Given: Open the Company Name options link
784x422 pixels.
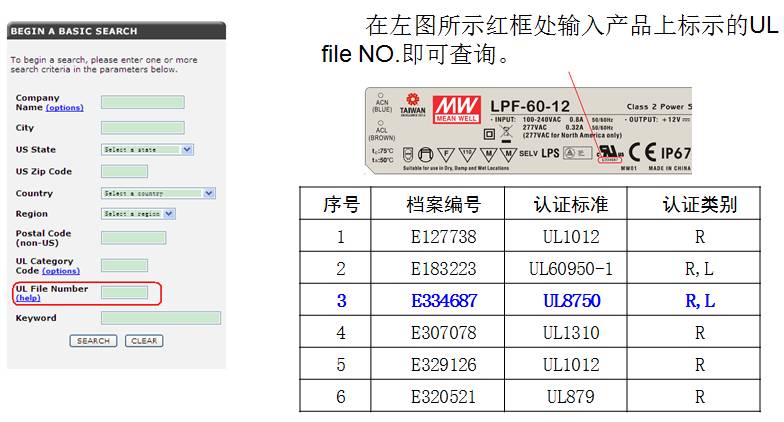Looking at the screenshot, I should click(64, 108).
